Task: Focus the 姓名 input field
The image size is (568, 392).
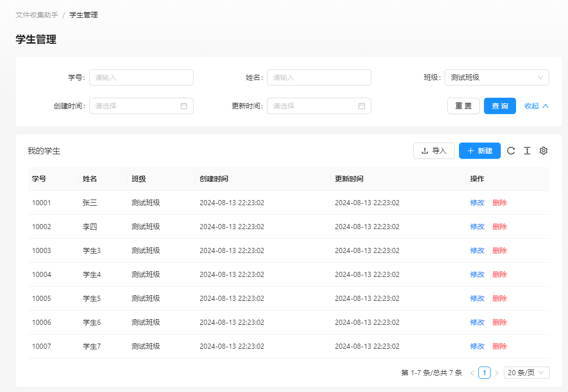Action: (319, 77)
